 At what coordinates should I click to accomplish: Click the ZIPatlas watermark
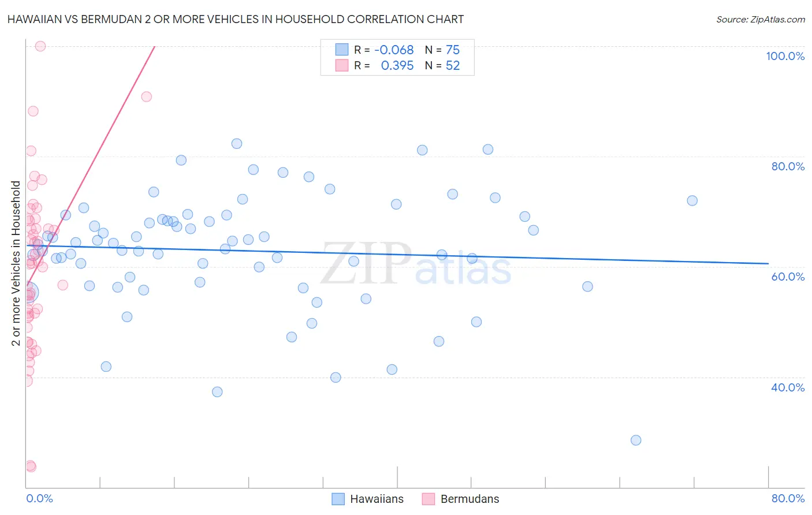tap(416, 264)
